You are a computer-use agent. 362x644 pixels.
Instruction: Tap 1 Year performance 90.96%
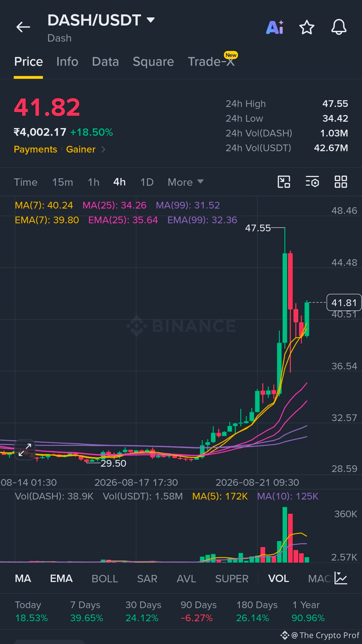coord(308,611)
